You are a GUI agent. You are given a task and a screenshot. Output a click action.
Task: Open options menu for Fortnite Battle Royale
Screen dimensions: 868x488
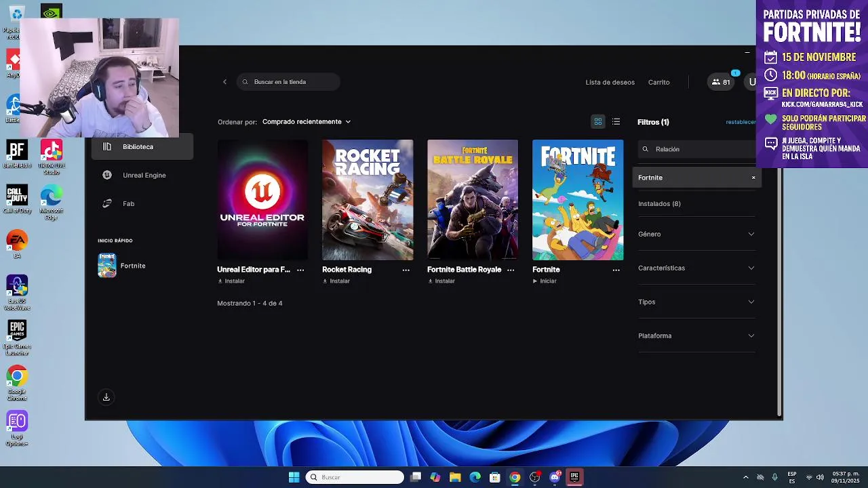[511, 270]
